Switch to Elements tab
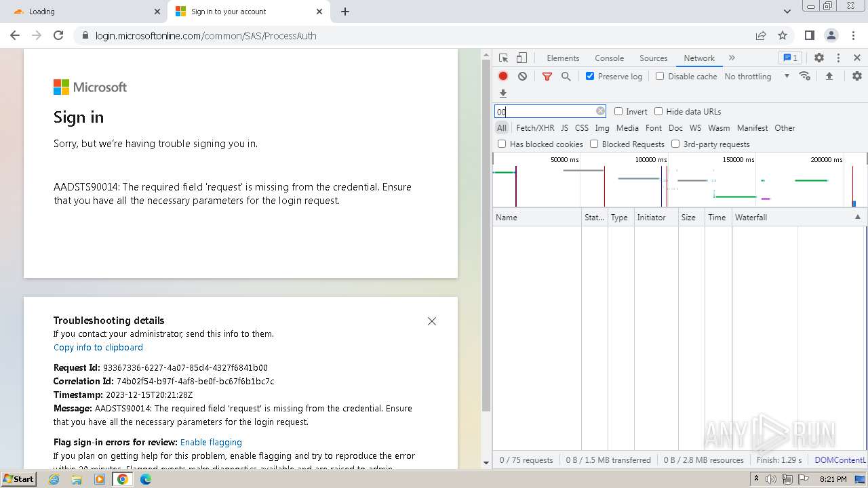 click(x=563, y=58)
